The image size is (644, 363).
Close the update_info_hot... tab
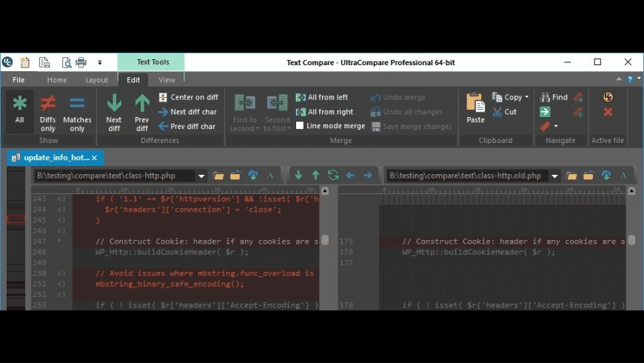click(x=95, y=158)
